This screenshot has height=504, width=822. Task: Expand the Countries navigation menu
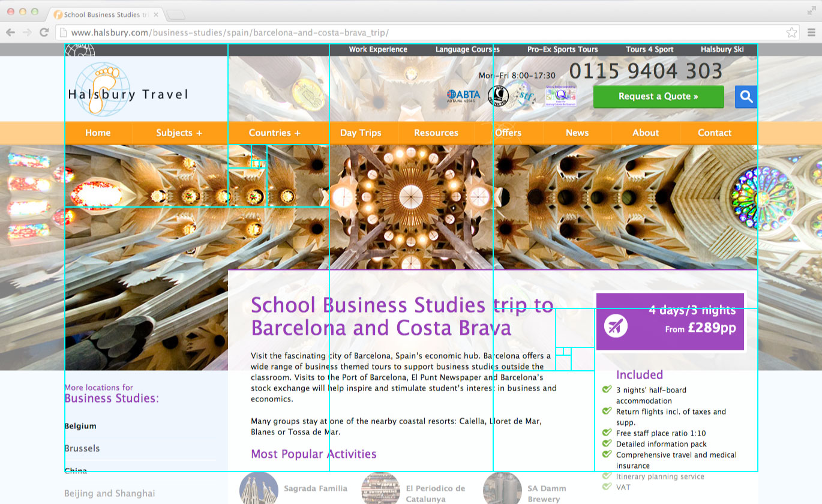(274, 133)
